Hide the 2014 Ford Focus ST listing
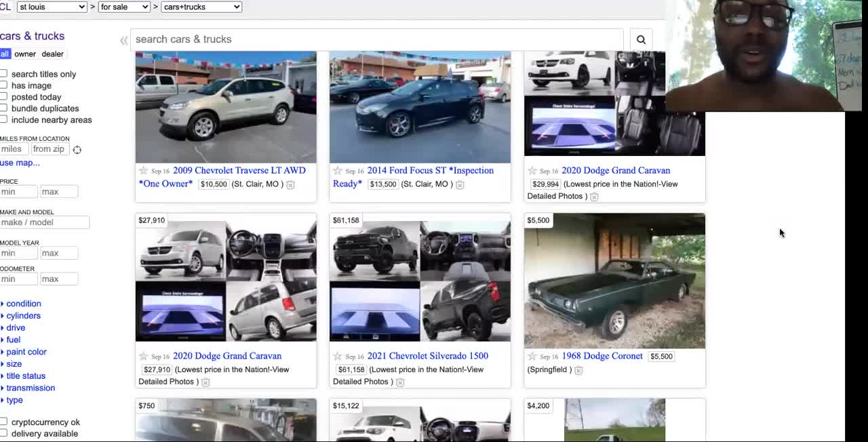This screenshot has height=442, width=868. pos(460,185)
